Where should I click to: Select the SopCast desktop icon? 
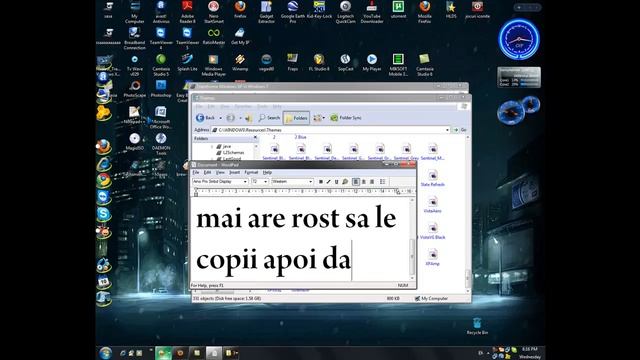tap(345, 62)
